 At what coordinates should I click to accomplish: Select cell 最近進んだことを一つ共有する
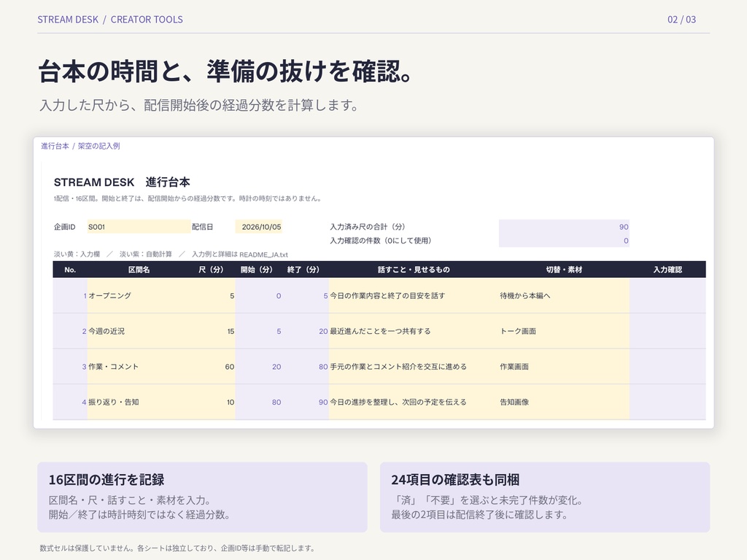[414, 331]
